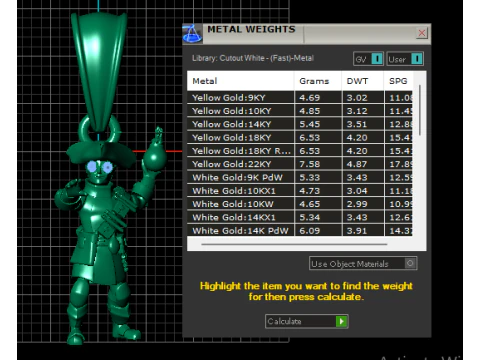Click the Grams column header

[318, 81]
